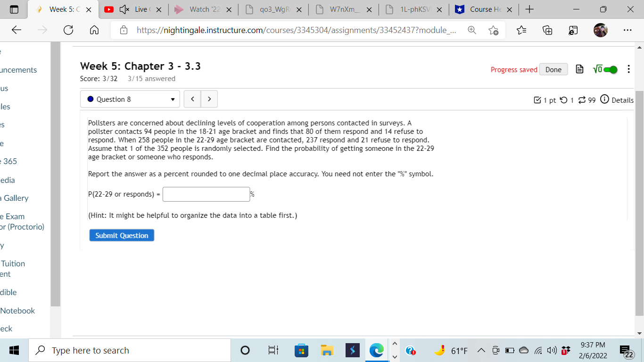This screenshot has height=362, width=644.
Task: Open Announcements in course sidebar
Action: pyautogui.click(x=18, y=70)
